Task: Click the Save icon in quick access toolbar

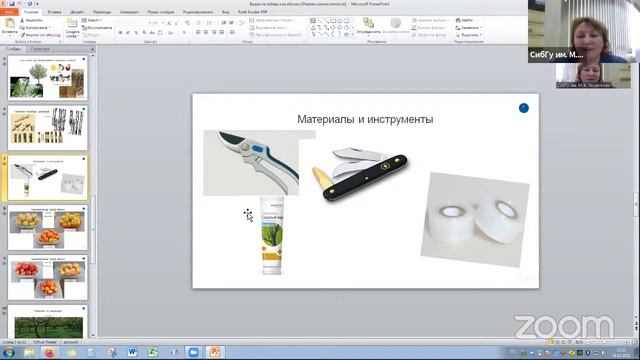Action: (x=12, y=4)
